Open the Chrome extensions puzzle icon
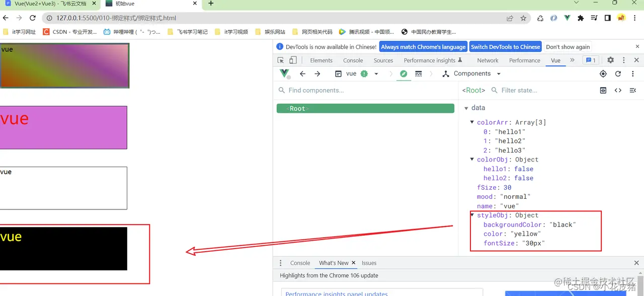 click(x=581, y=18)
